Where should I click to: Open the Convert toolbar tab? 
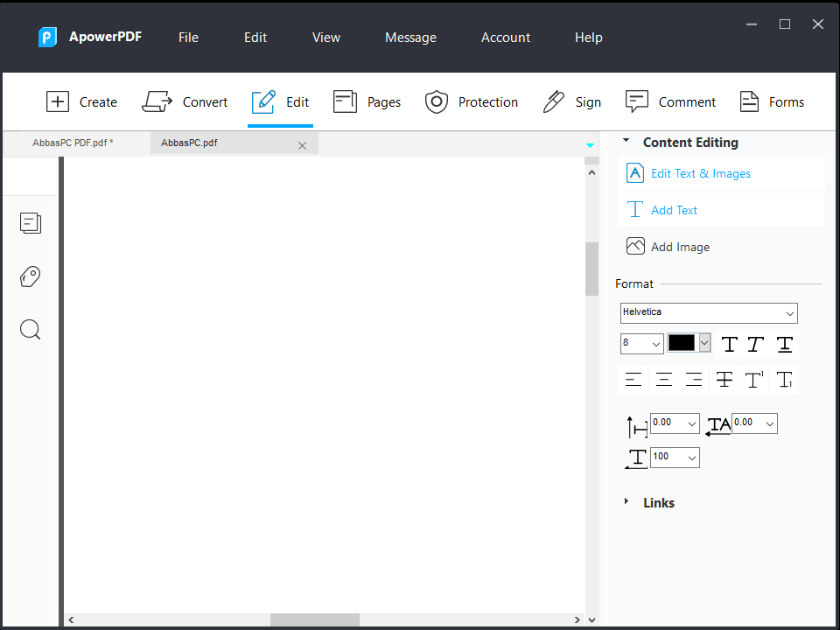pos(185,101)
